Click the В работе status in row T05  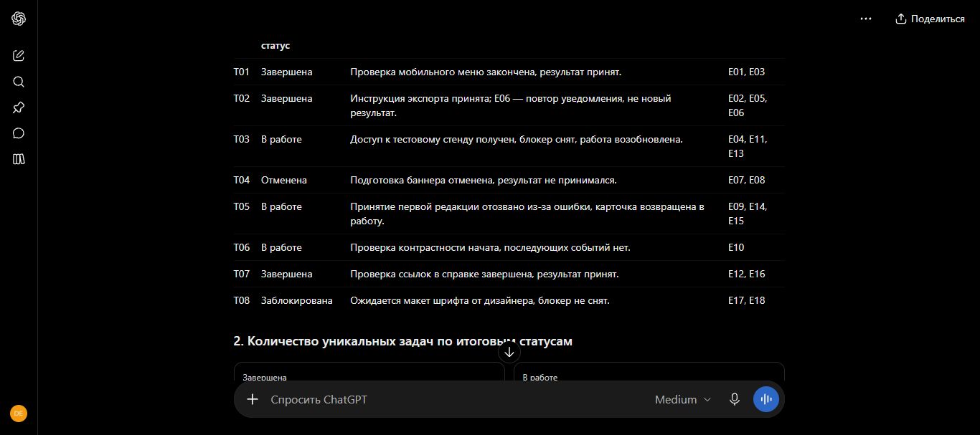[281, 206]
